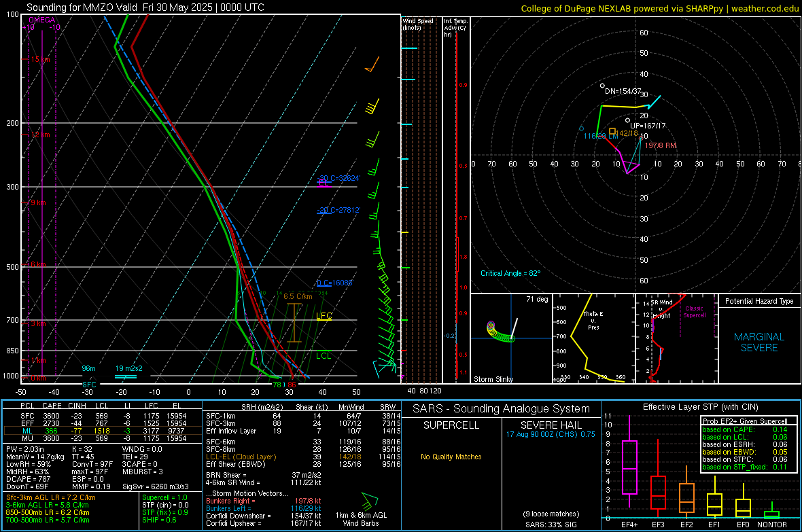Click the 'Wind Speed (knots)' header
The height and width of the screenshot is (532, 802).
[418, 24]
